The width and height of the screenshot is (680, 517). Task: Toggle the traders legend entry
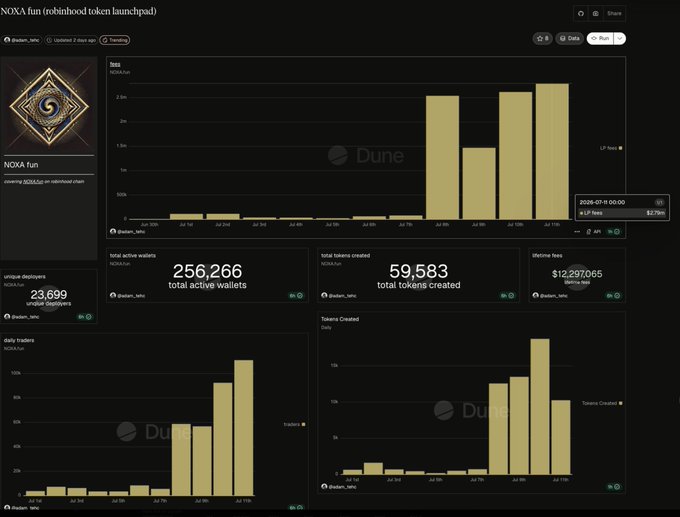pyautogui.click(x=294, y=424)
